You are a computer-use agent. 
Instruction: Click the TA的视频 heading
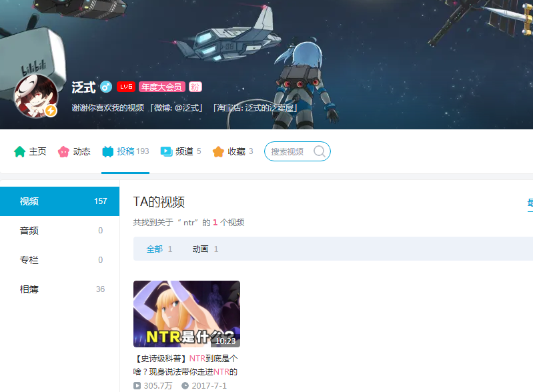[159, 202]
